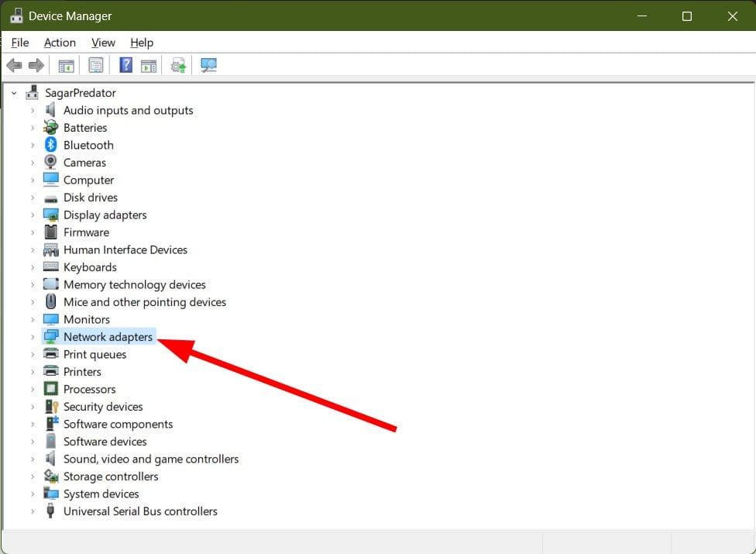This screenshot has width=756, height=554.
Task: Click the Universal Serial Bus controllers plug icon
Action: click(50, 511)
